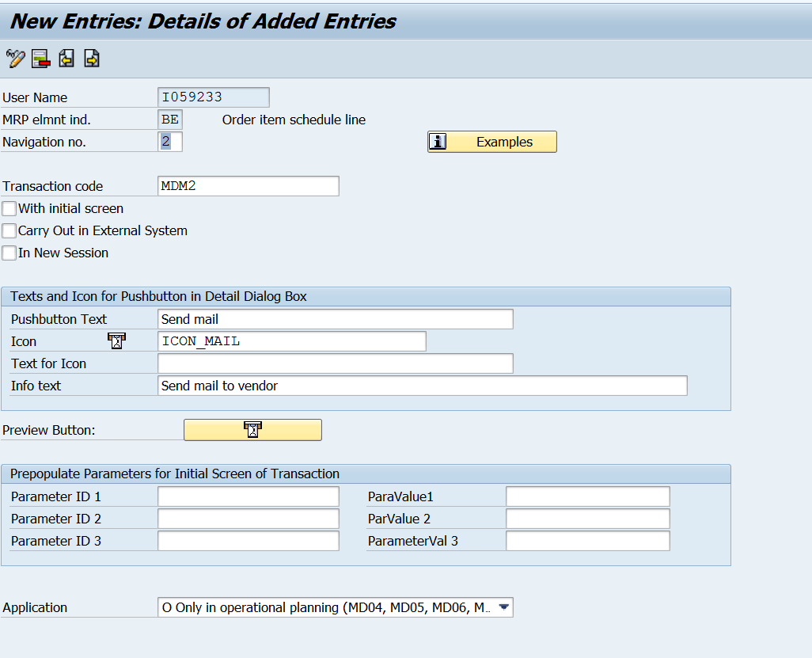Check Carry Out in External System
812x658 pixels.
[x=8, y=230]
